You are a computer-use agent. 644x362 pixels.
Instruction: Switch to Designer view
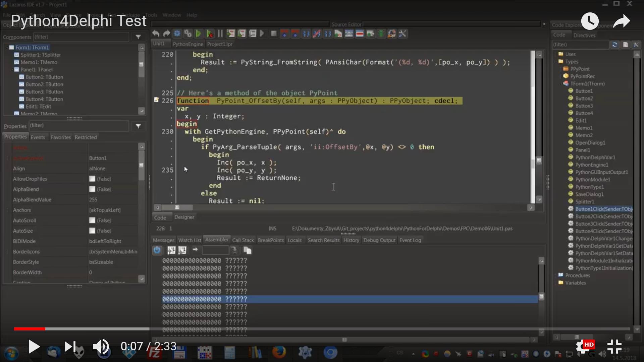(x=184, y=217)
